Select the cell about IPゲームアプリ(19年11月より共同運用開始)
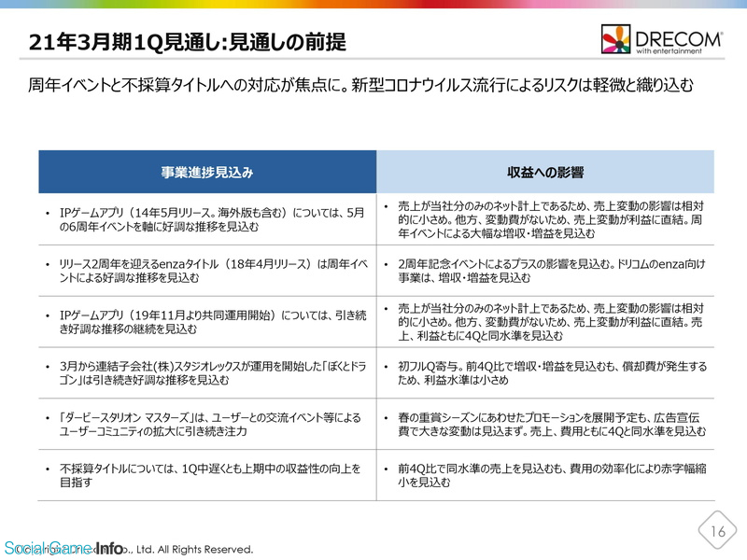Screen dimensions: 747x560 [x=207, y=322]
